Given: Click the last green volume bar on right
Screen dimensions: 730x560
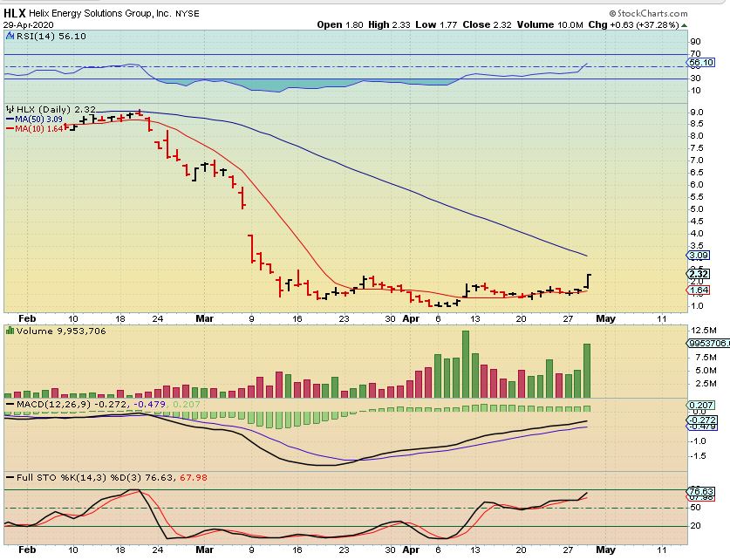Looking at the screenshot, I should pos(587,371).
